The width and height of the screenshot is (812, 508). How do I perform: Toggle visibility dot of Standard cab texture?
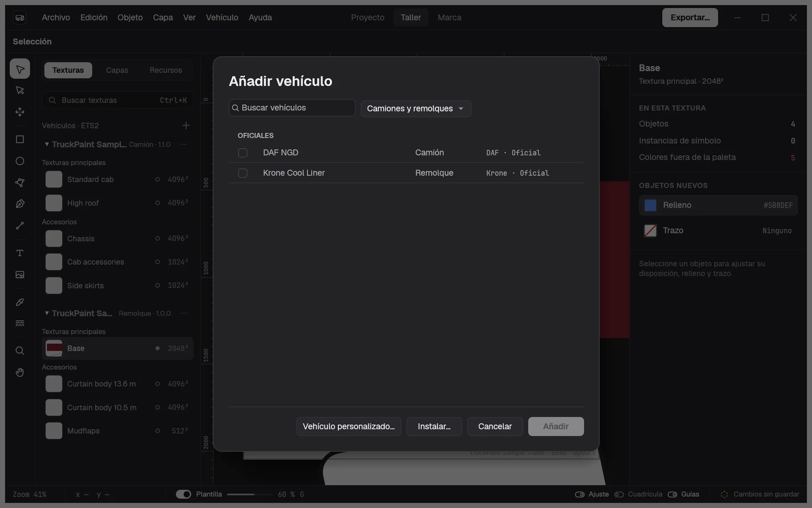tap(157, 179)
